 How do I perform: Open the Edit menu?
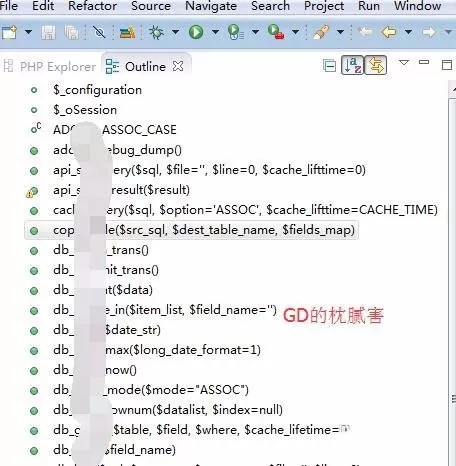(x=43, y=6)
